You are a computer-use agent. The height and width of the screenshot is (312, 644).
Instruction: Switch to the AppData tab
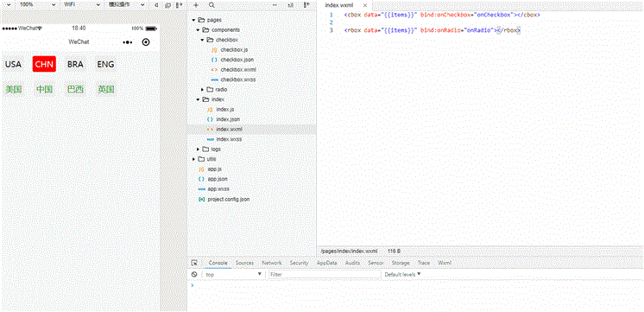point(327,263)
